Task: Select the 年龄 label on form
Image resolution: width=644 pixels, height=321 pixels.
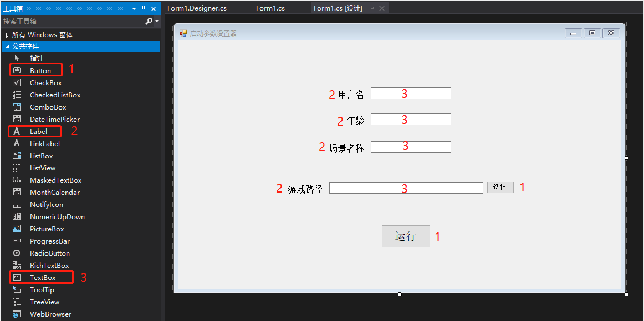Action: (355, 121)
